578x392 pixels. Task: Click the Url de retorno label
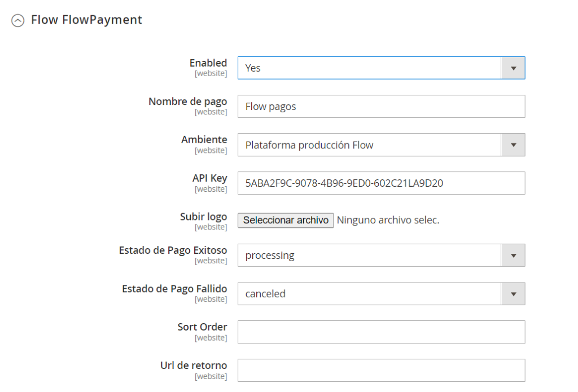[194, 365]
